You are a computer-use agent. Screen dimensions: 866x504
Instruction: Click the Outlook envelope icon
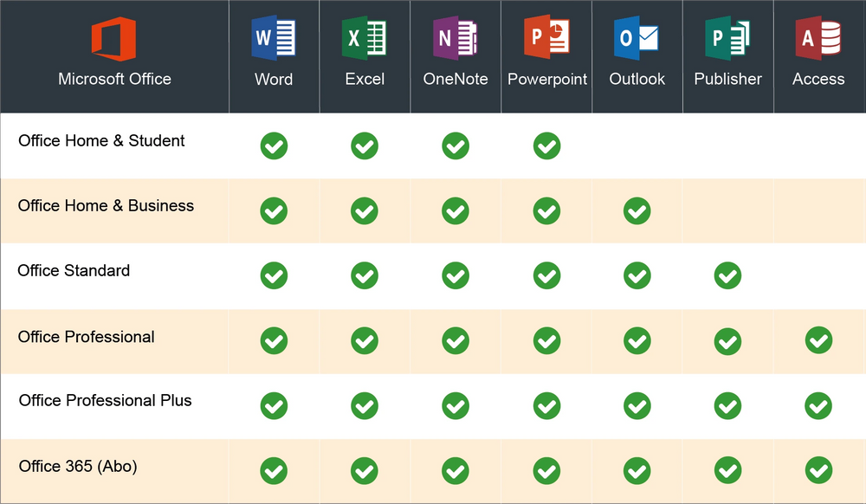pos(637,35)
